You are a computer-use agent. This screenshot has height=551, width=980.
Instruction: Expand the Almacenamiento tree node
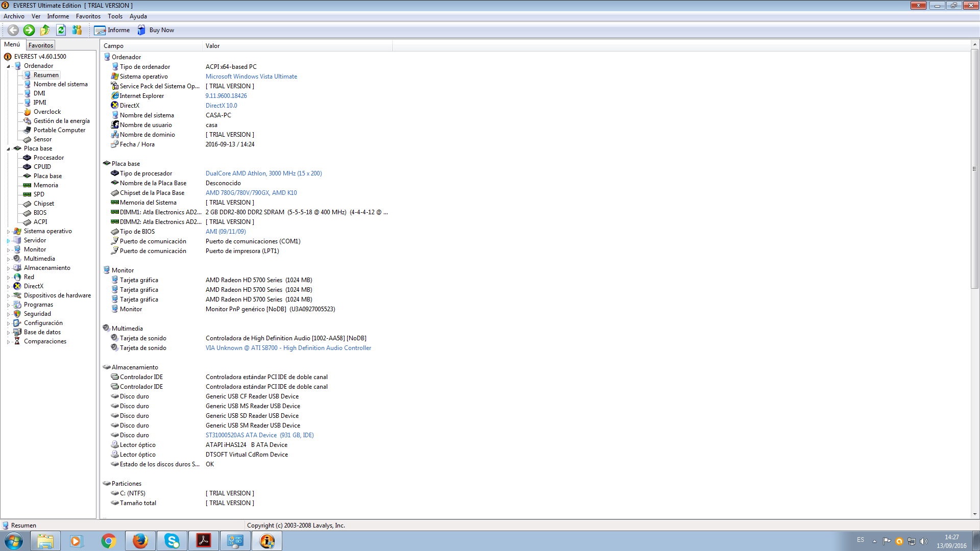click(x=8, y=268)
